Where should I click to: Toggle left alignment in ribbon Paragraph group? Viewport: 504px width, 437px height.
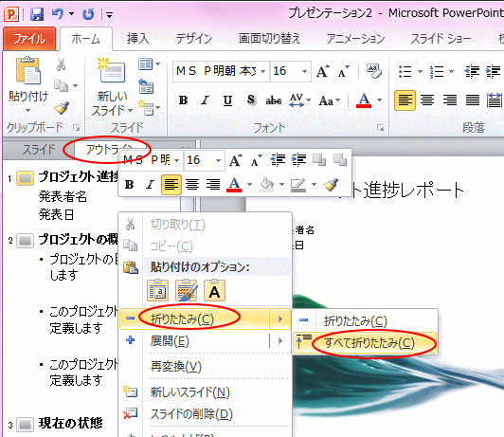(405, 100)
